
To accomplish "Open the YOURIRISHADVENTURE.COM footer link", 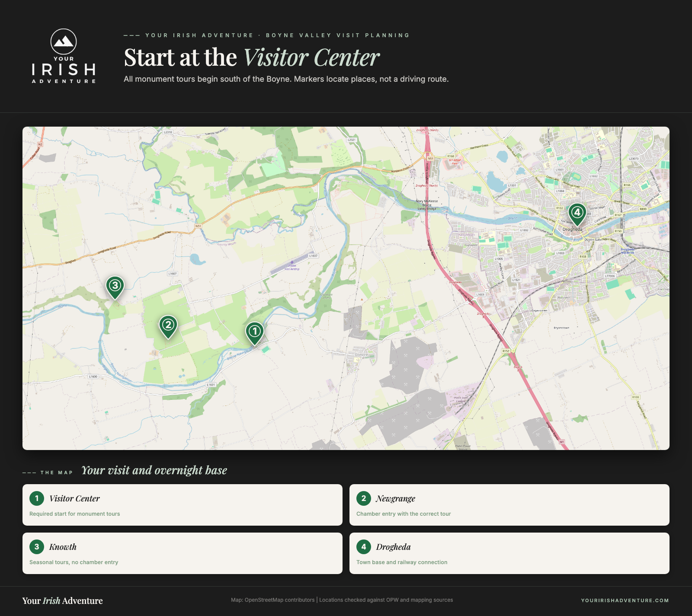I will tap(625, 600).
